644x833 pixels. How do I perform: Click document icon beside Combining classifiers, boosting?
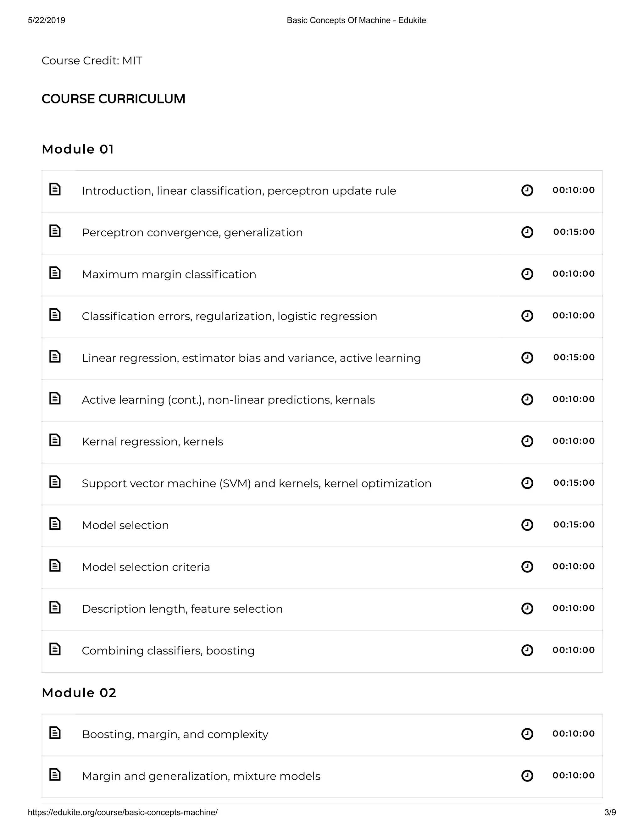tap(55, 649)
